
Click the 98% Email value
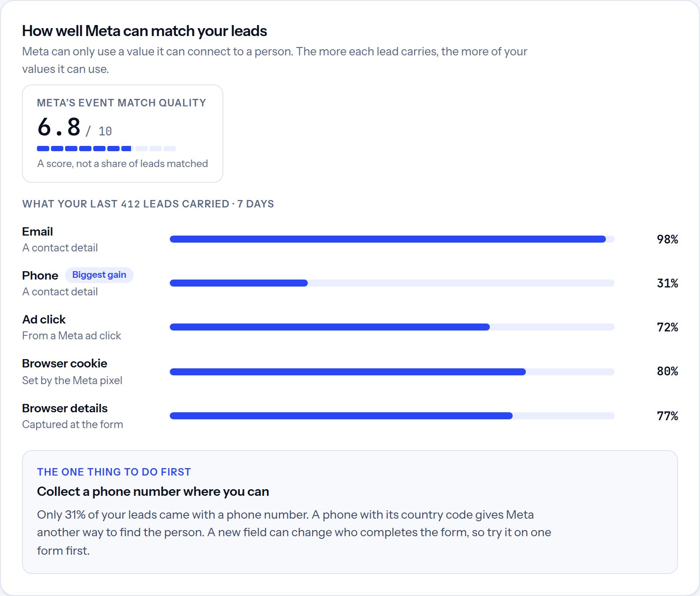667,240
